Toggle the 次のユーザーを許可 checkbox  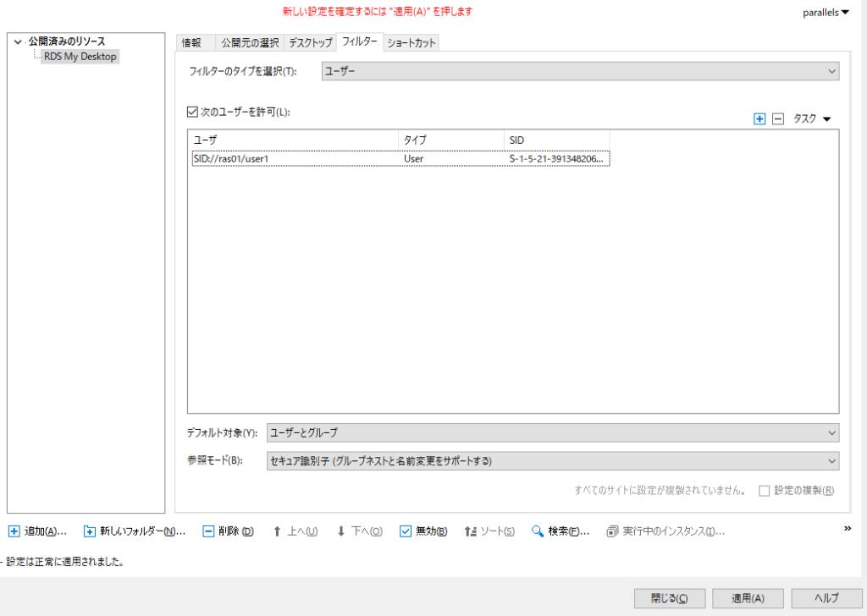(192, 112)
